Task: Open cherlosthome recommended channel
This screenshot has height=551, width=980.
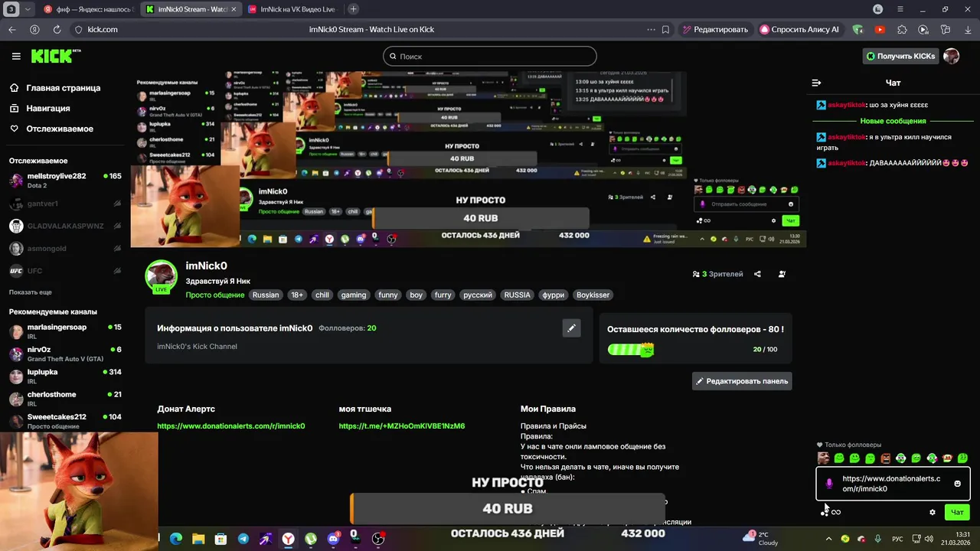Action: click(x=65, y=399)
